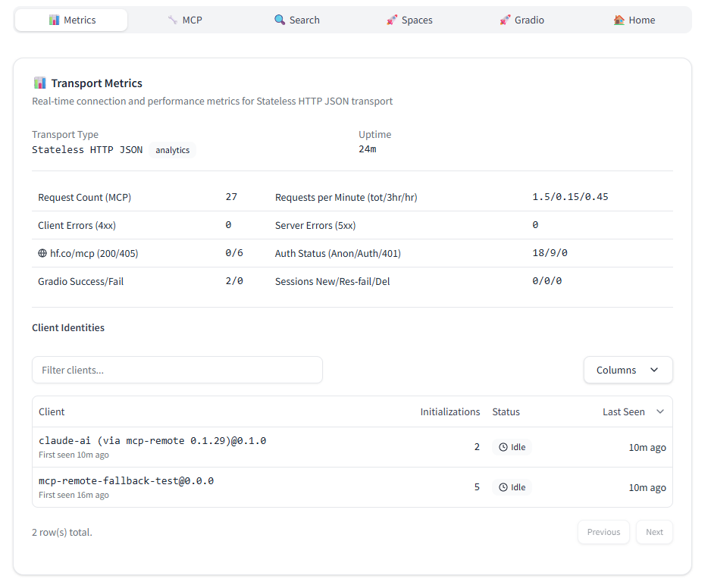
Task: Click the house icon on Home tab
Action: (x=619, y=20)
